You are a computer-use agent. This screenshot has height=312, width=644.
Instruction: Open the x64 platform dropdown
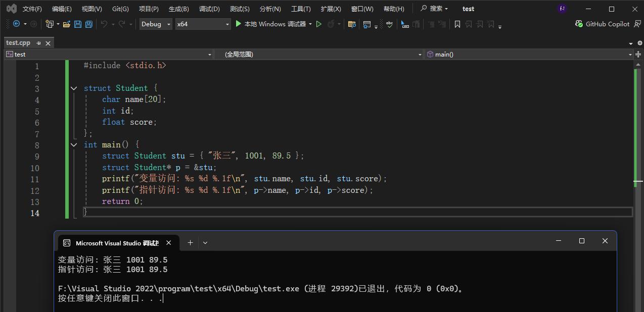coord(203,24)
